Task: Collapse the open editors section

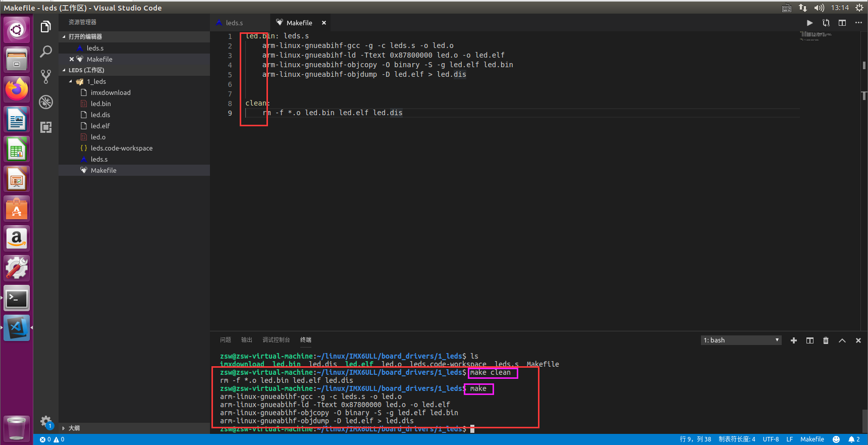Action: pyautogui.click(x=134, y=37)
